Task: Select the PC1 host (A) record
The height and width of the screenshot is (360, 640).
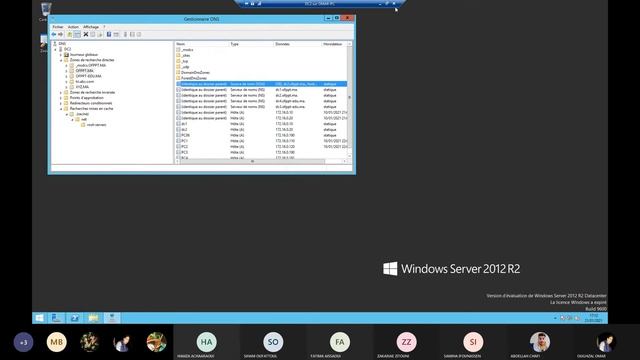Action: [x=261, y=141]
